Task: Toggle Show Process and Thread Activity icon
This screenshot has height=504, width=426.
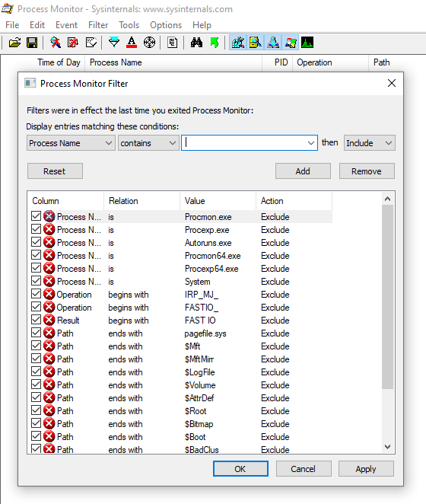Action: point(291,43)
